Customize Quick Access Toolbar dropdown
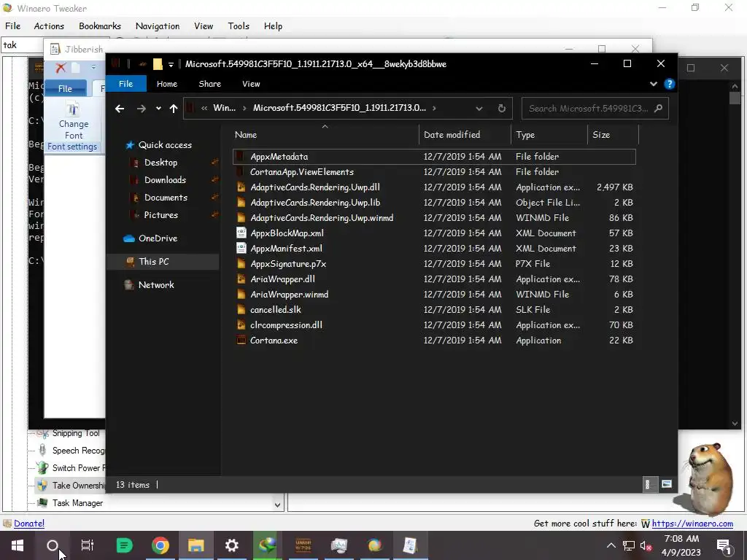This screenshot has height=560, width=747. (x=171, y=64)
